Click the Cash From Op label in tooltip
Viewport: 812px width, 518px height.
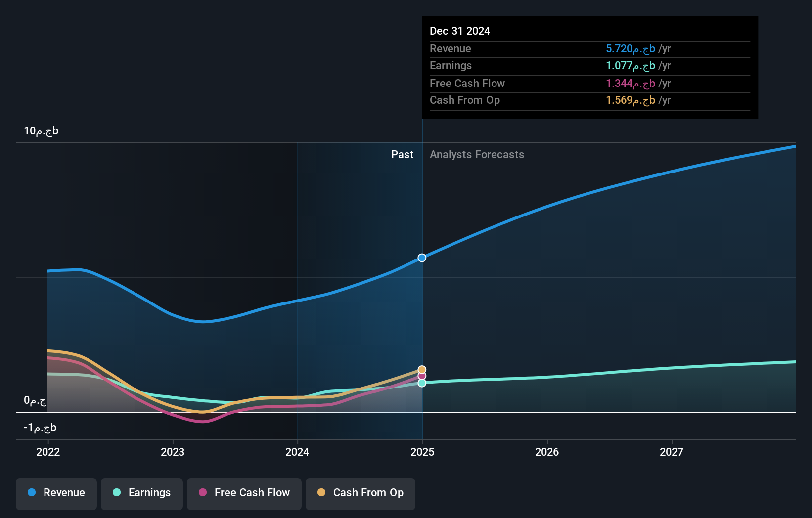(x=465, y=100)
